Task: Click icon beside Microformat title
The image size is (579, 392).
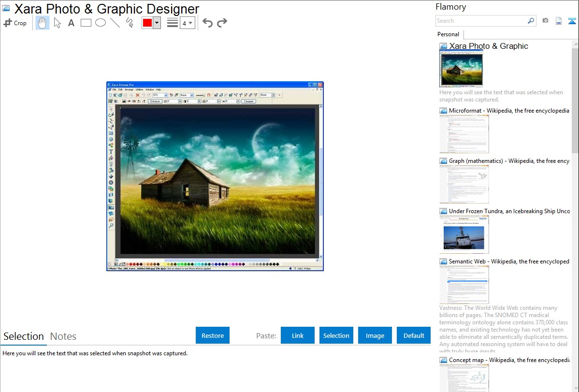Action: click(x=443, y=111)
